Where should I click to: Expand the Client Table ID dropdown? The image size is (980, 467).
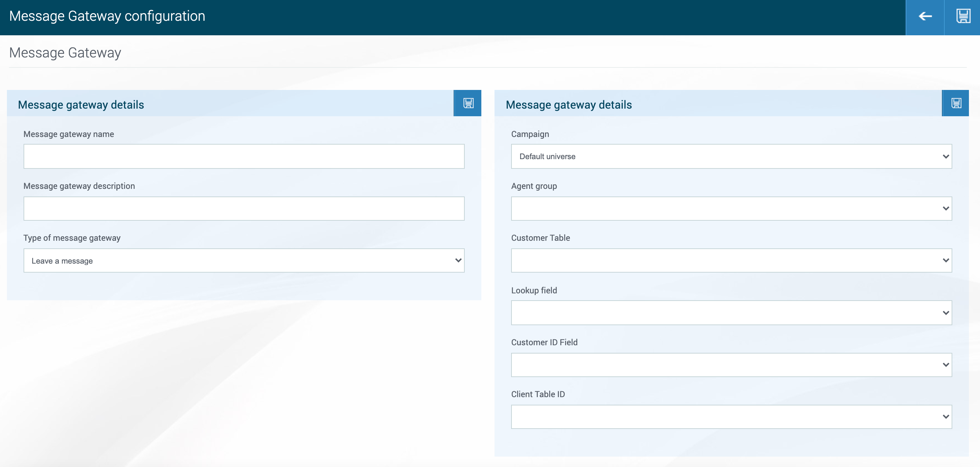point(731,417)
